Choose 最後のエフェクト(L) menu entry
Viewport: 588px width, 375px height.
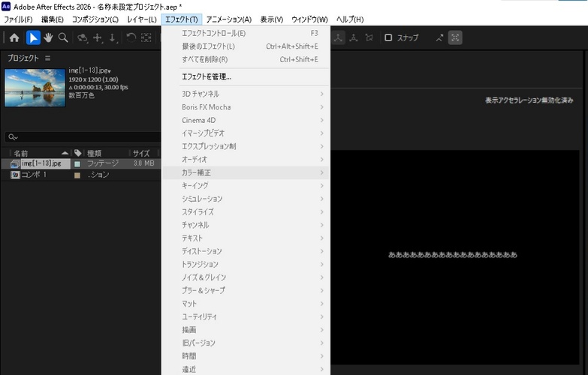[x=246, y=46]
